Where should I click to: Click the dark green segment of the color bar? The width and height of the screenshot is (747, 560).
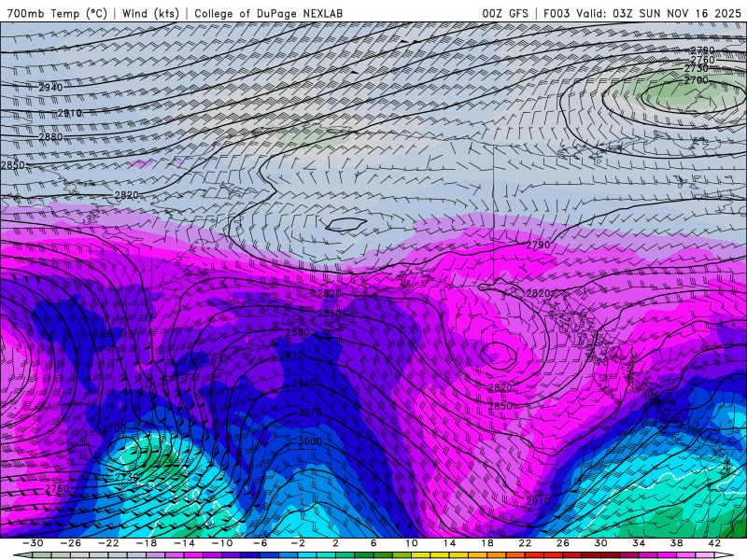point(364,555)
